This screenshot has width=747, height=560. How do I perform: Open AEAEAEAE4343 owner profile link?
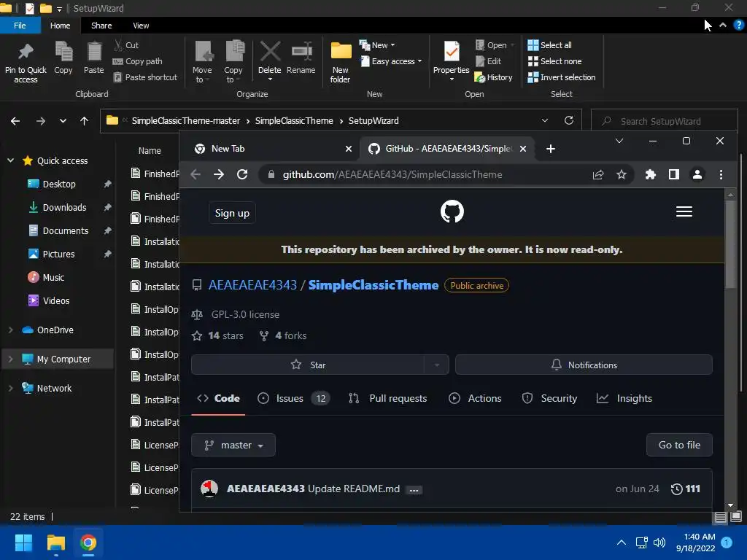tap(252, 285)
